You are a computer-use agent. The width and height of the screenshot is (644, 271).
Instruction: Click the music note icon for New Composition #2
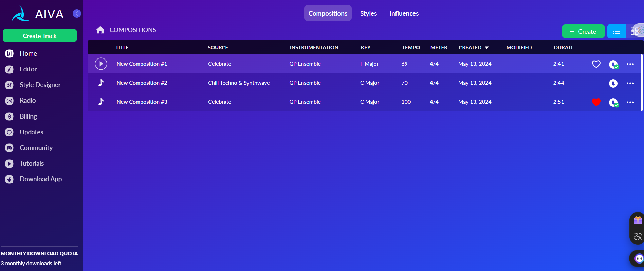101,83
